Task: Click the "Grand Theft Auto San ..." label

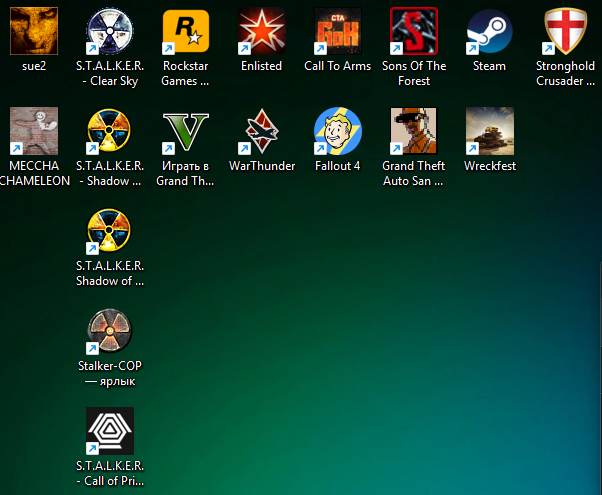Action: point(413,173)
